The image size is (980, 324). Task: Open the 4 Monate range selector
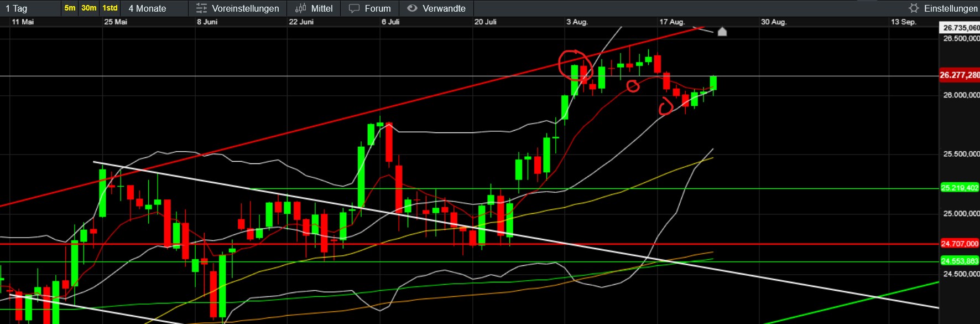click(148, 8)
